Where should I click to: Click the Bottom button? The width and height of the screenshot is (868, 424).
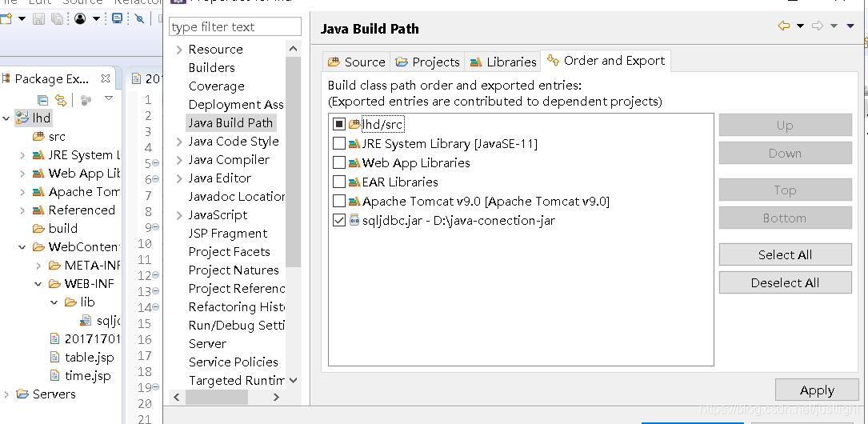pos(785,218)
